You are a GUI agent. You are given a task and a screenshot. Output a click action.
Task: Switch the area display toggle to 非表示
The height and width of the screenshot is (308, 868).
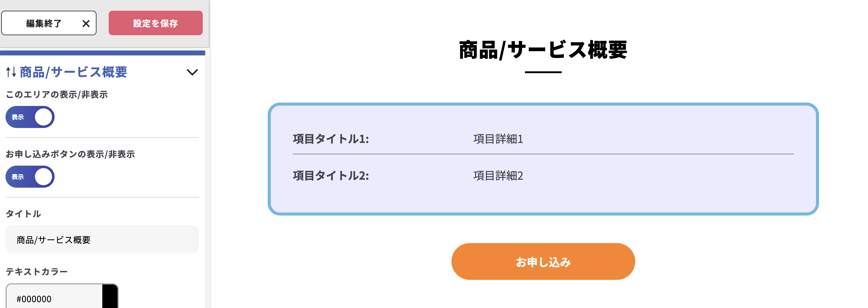click(30, 117)
